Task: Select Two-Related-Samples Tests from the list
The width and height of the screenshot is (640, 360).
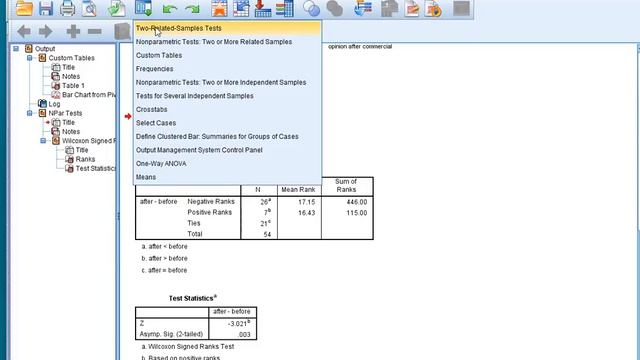Action: [227, 28]
